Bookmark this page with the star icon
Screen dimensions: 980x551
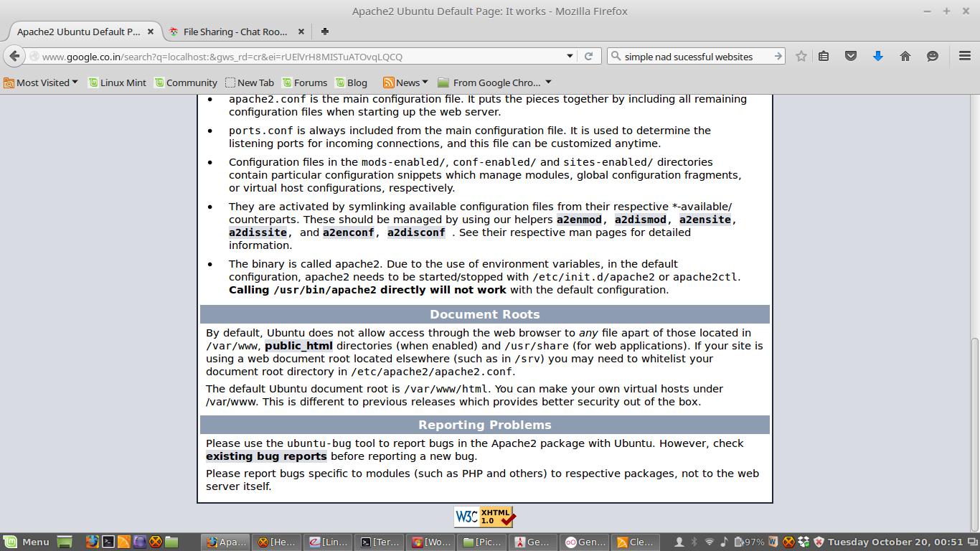[x=801, y=56]
